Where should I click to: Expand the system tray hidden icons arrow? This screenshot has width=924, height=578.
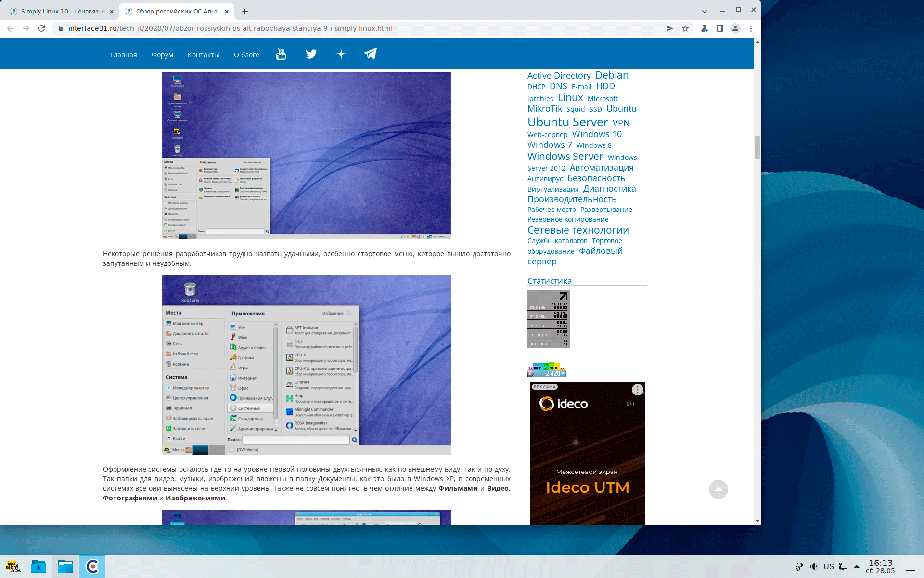[x=857, y=566]
